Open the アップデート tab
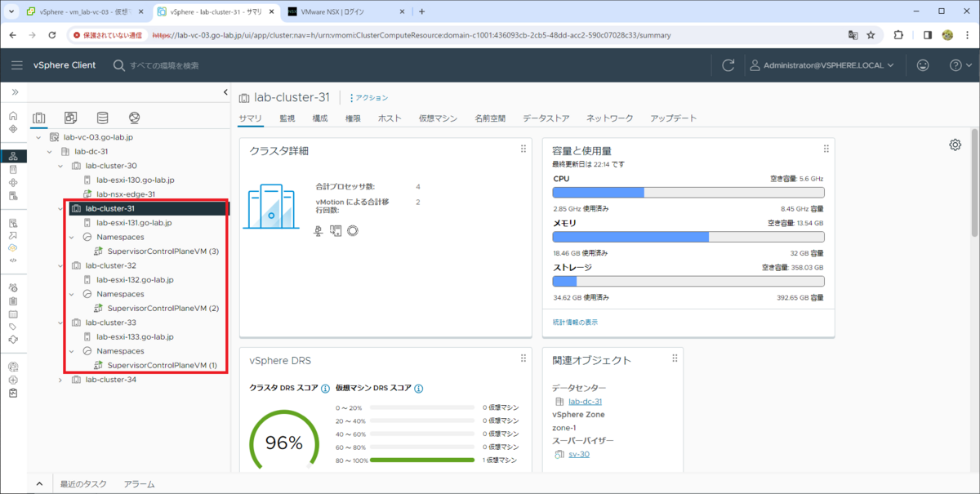 coord(673,118)
